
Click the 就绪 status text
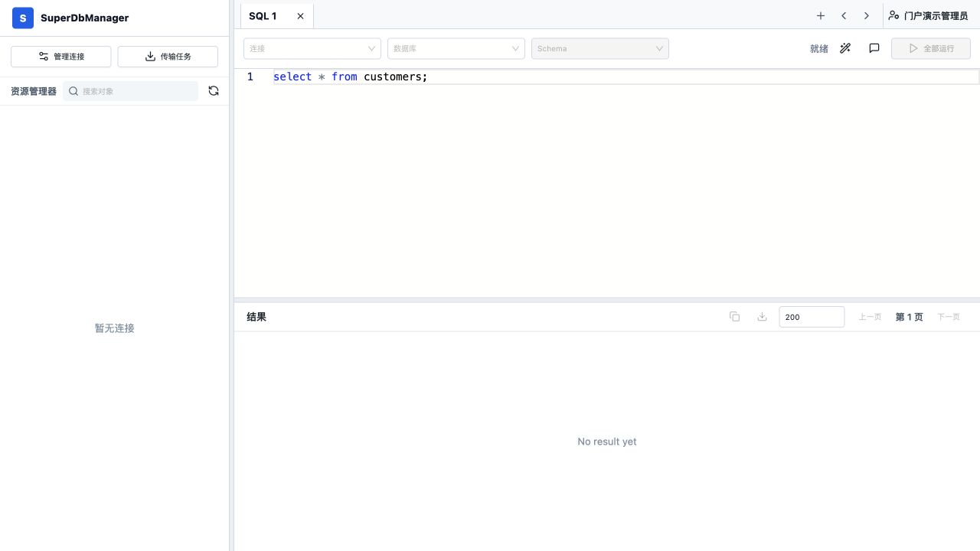point(819,48)
